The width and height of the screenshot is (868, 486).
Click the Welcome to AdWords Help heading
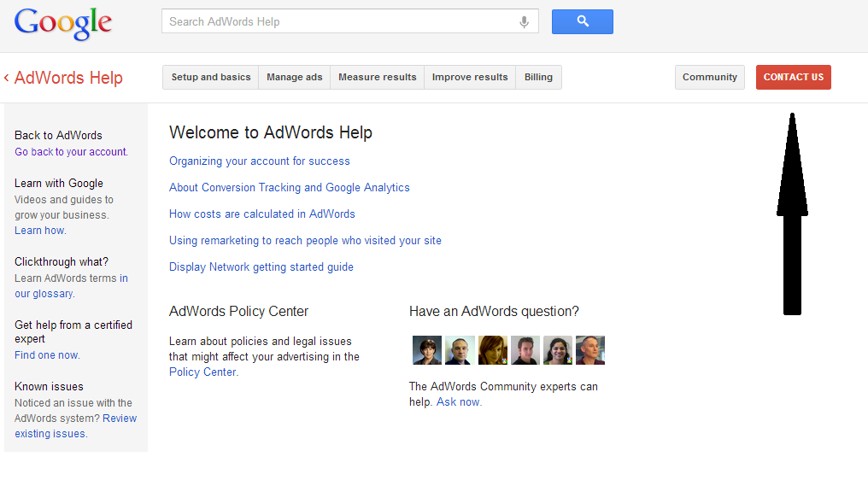(271, 133)
